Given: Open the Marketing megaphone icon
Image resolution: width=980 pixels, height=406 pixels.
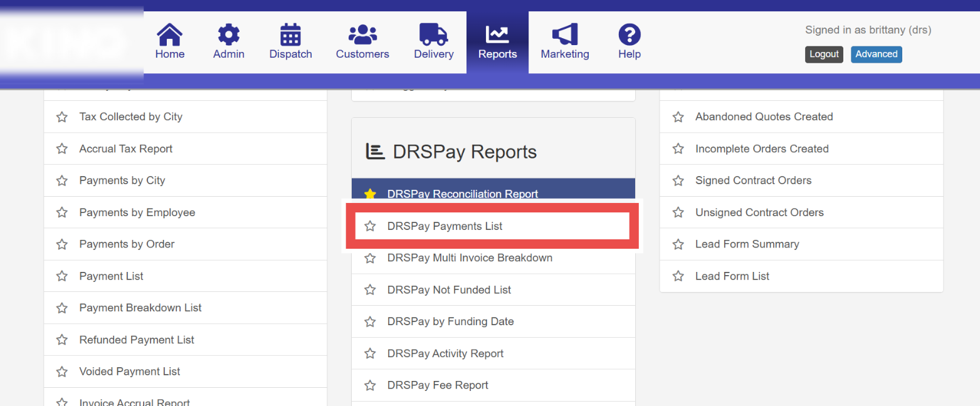Looking at the screenshot, I should click(565, 34).
